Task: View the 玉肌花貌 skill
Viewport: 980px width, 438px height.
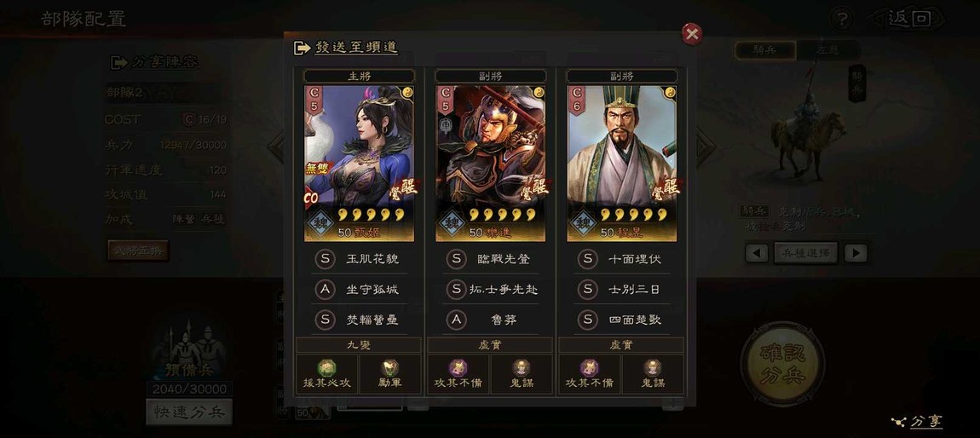Action: [x=372, y=259]
